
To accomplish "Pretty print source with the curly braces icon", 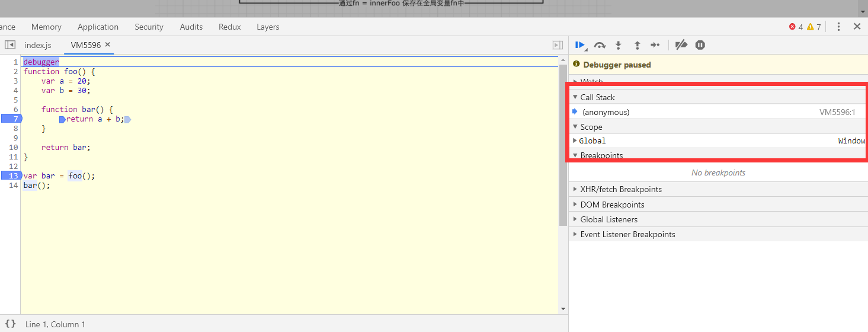I will pos(10,324).
